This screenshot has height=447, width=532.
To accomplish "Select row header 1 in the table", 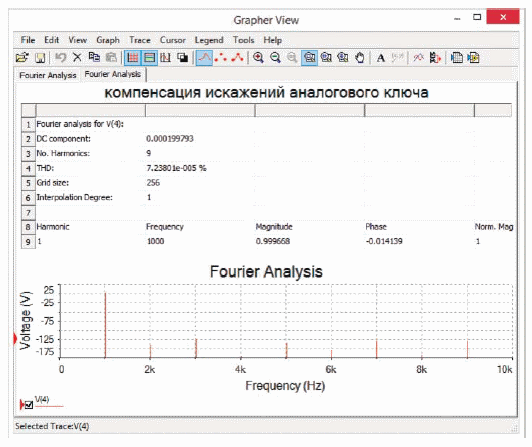I will tap(28, 124).
